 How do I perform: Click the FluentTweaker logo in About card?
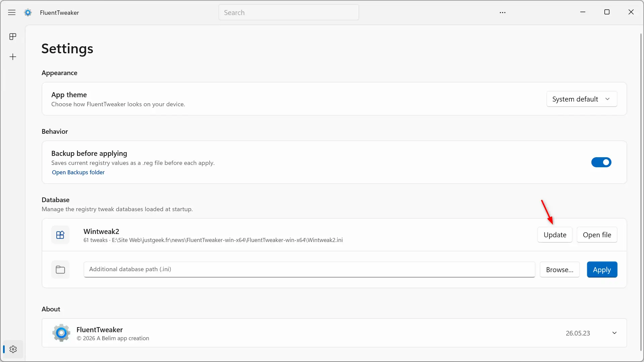61,333
